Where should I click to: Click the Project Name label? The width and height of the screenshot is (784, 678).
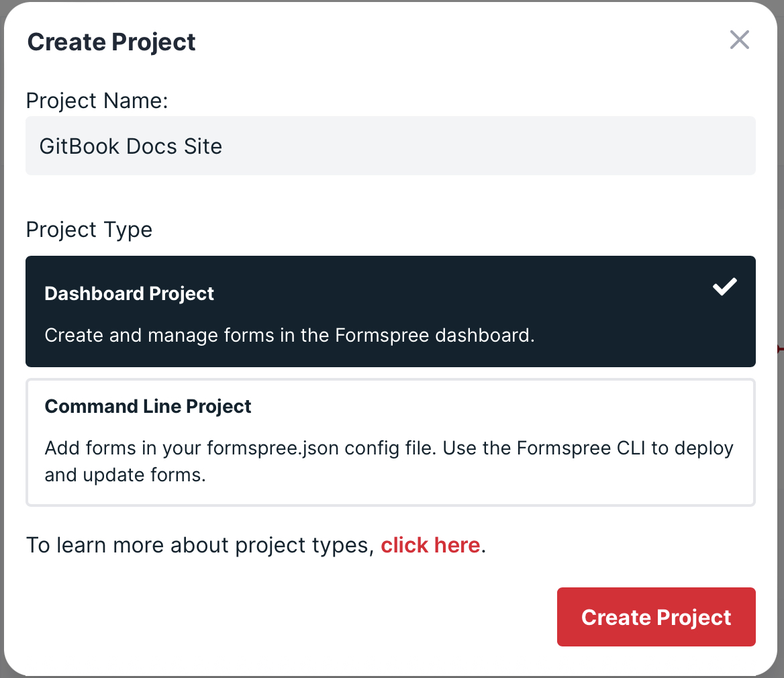[x=97, y=101]
